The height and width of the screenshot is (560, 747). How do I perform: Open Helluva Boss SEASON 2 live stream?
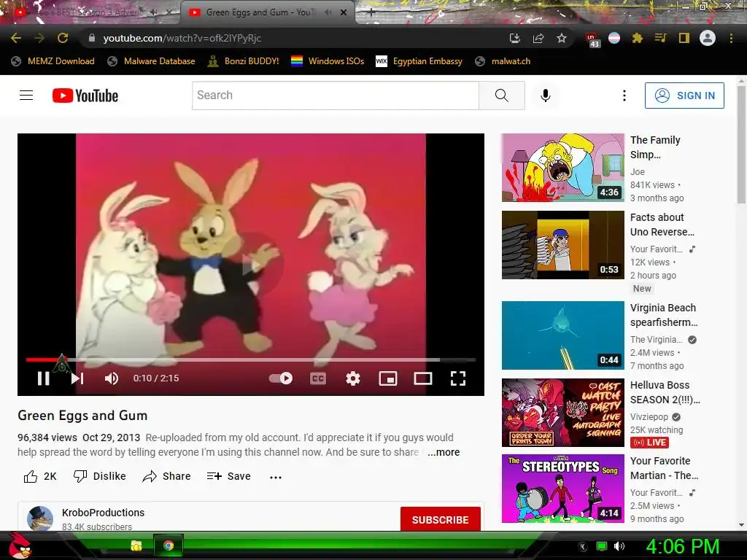[562, 413]
